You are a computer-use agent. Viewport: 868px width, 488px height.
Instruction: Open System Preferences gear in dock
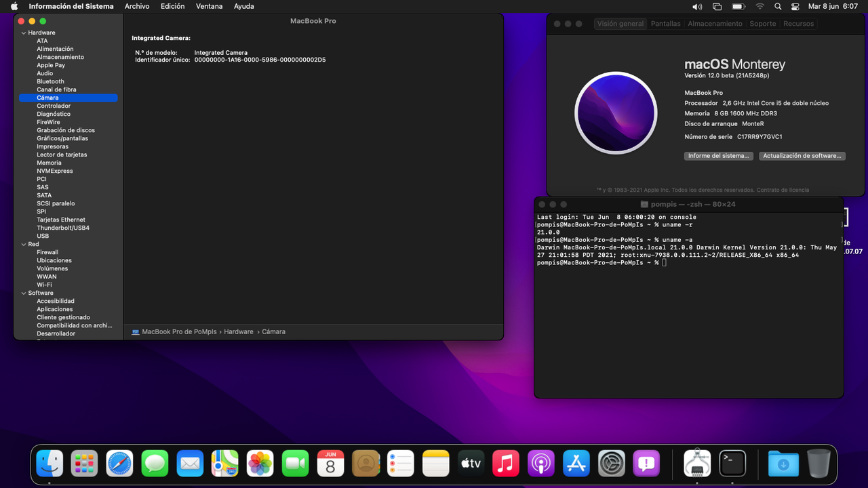click(612, 464)
